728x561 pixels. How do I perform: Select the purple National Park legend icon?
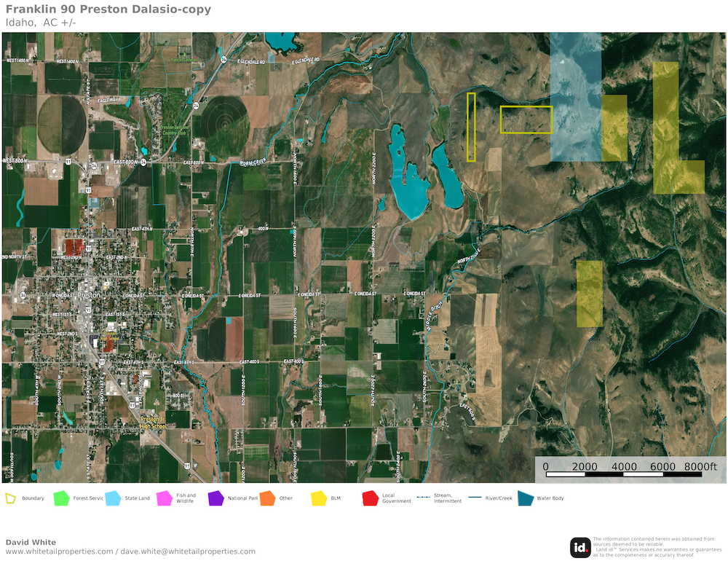click(215, 498)
